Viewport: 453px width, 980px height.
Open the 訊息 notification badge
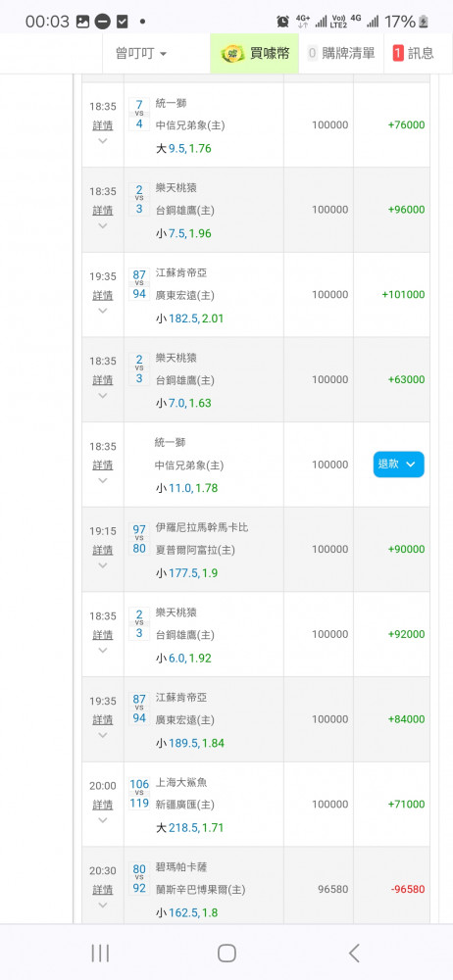pyautogui.click(x=397, y=53)
